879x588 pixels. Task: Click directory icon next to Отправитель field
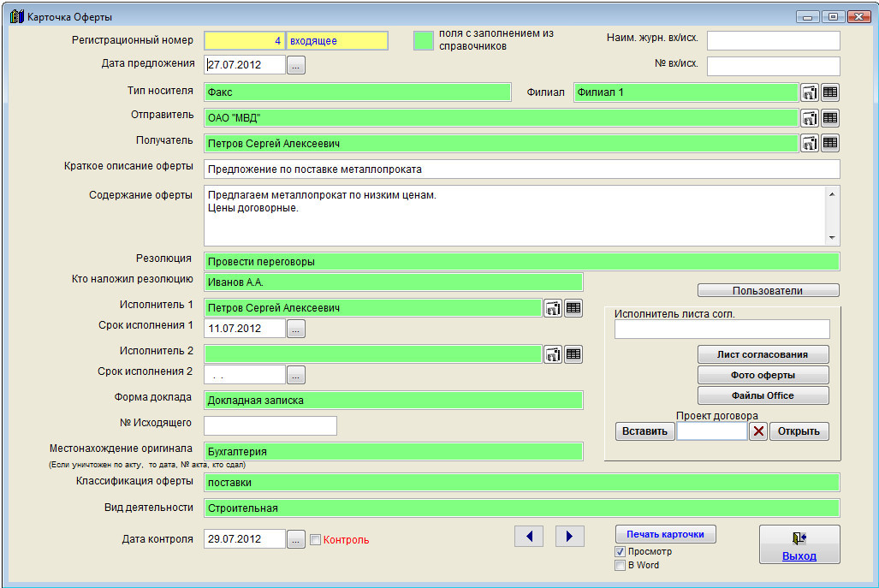pyautogui.click(x=809, y=118)
